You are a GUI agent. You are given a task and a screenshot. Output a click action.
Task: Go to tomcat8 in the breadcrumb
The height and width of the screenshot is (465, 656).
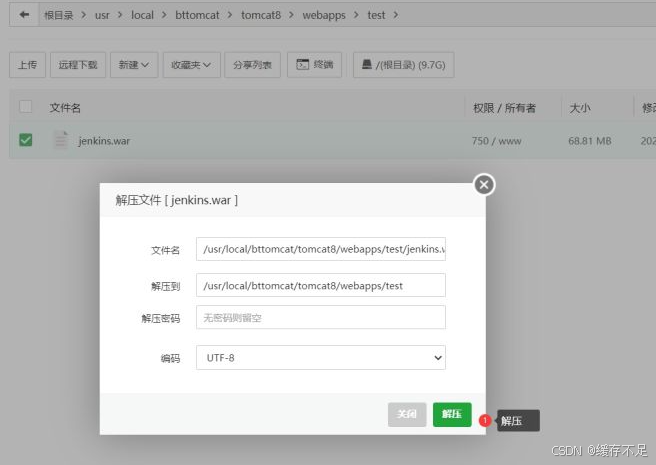point(261,15)
